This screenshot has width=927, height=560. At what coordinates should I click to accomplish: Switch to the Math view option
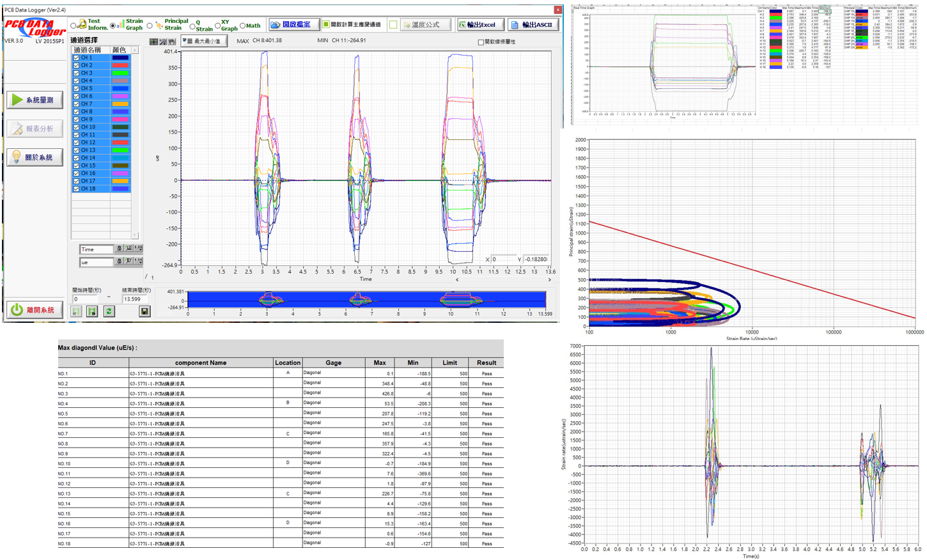242,26
